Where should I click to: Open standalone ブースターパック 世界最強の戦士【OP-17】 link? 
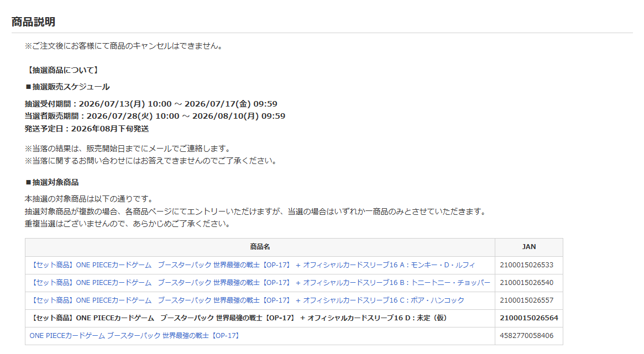tap(135, 336)
